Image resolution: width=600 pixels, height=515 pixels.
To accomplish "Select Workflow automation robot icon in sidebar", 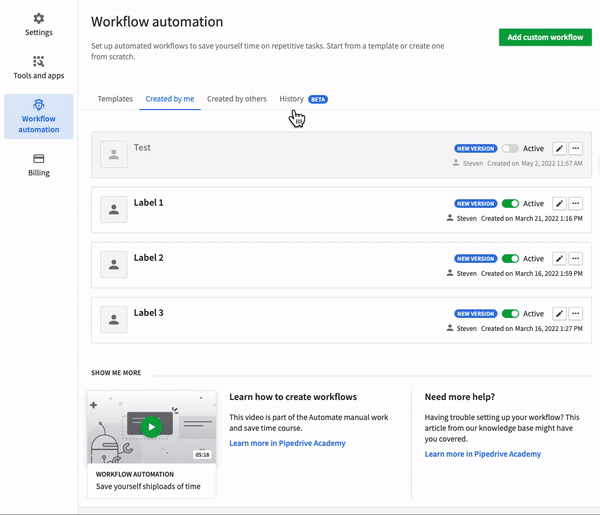I will [x=39, y=105].
